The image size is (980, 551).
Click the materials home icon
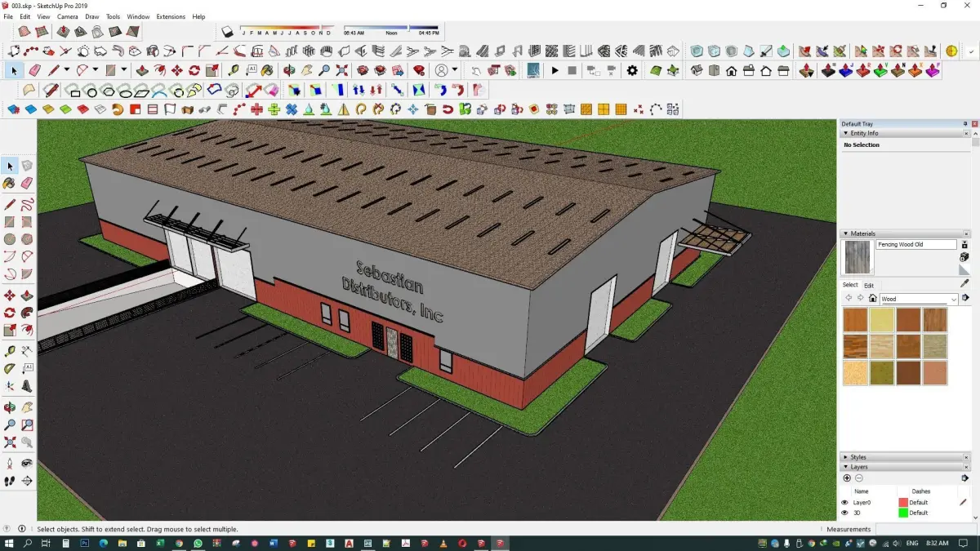pyautogui.click(x=872, y=299)
